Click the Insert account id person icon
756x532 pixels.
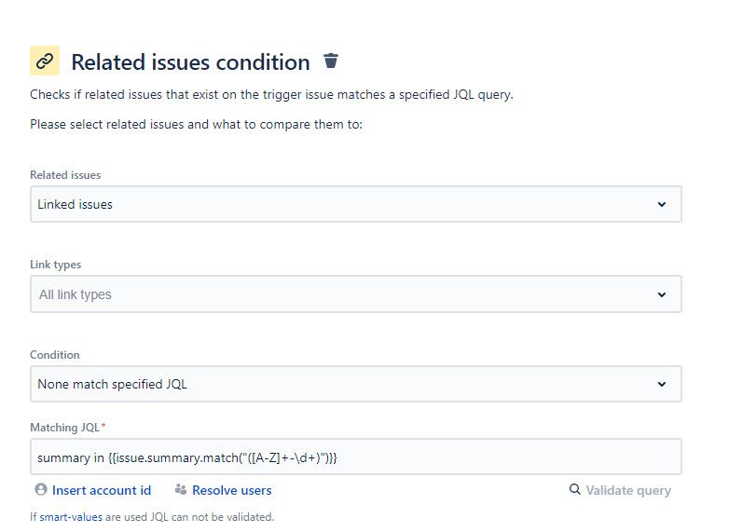(x=41, y=489)
